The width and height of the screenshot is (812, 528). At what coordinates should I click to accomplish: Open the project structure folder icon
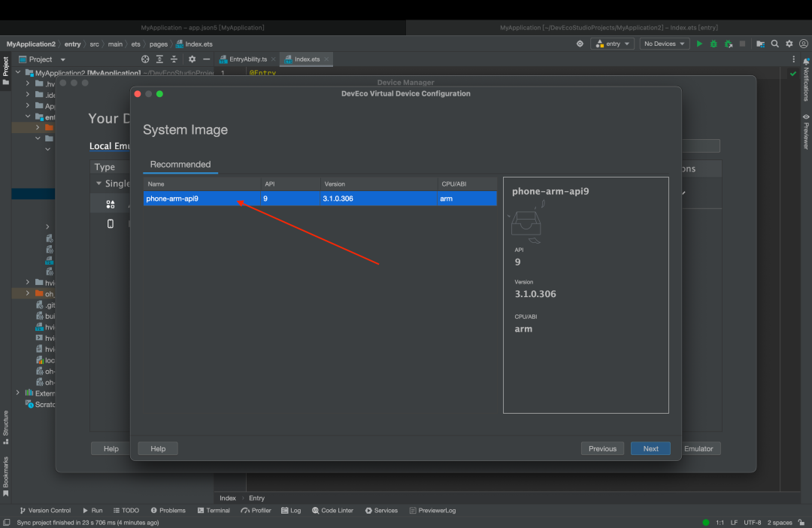pyautogui.click(x=760, y=44)
